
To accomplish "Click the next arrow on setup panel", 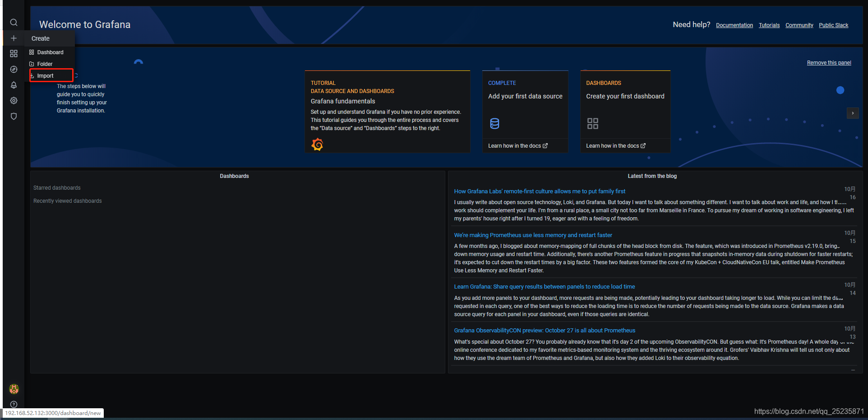I will [x=852, y=113].
